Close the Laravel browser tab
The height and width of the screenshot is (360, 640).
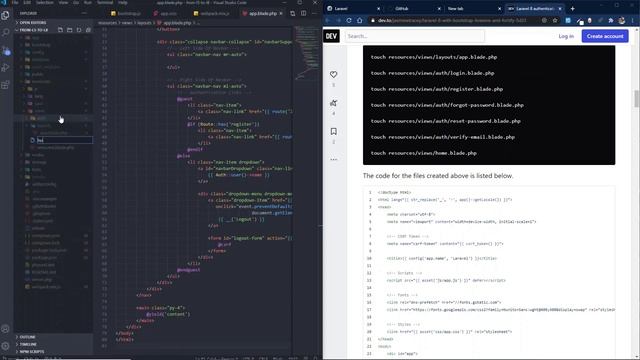pos(378,9)
